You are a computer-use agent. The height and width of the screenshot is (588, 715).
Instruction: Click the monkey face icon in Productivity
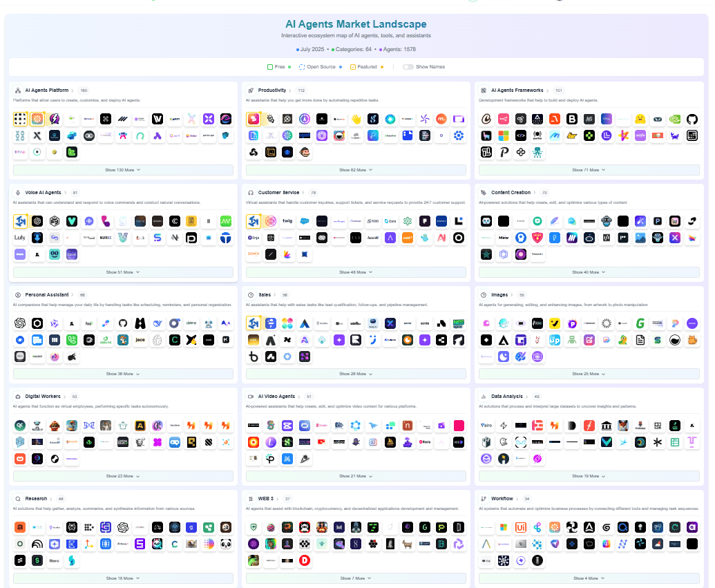pyautogui.click(x=305, y=153)
